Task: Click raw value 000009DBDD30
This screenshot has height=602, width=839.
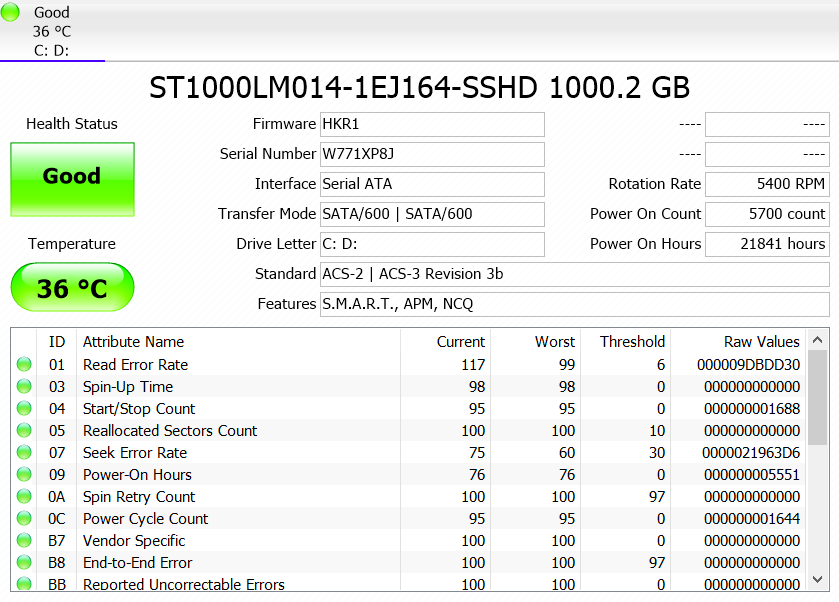Action: [x=748, y=365]
